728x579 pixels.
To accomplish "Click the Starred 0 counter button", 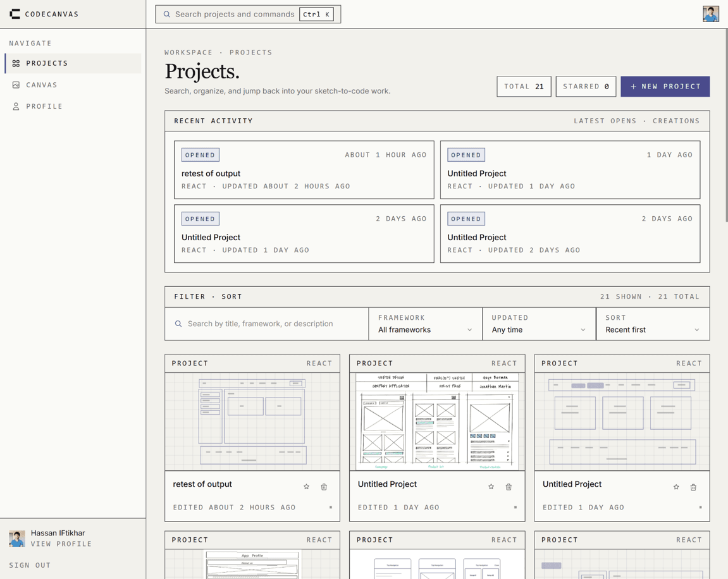I will point(586,87).
